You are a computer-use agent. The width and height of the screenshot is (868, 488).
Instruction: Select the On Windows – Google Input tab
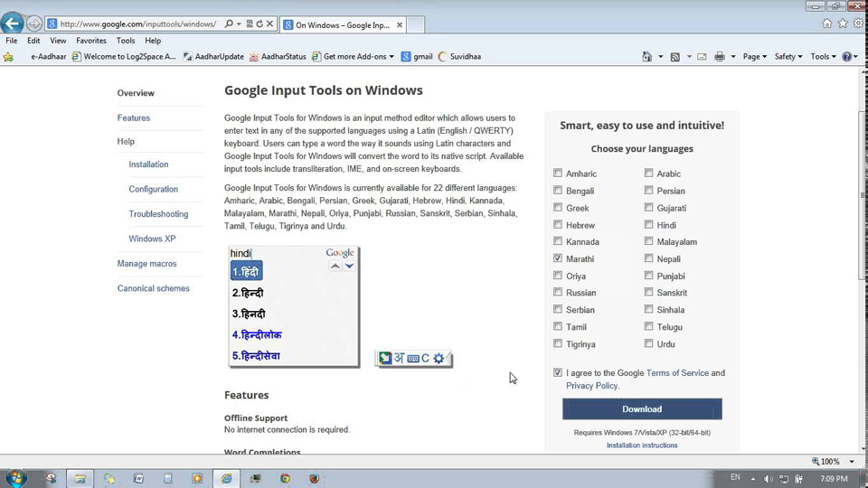[x=343, y=25]
